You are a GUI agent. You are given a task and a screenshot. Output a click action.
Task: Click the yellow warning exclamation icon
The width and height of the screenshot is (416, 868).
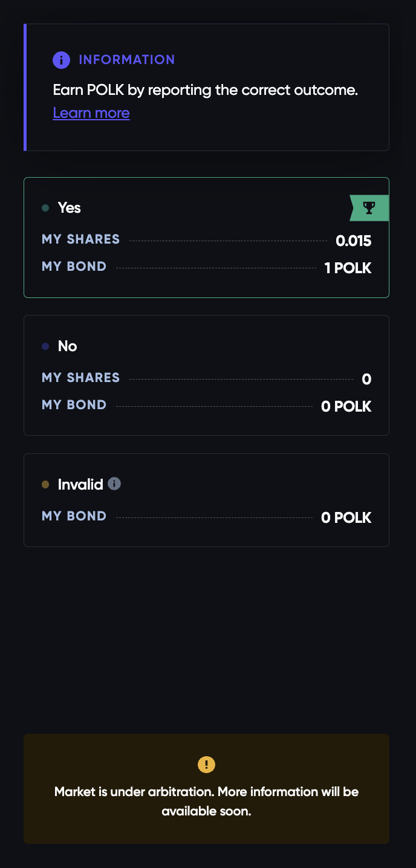(206, 764)
